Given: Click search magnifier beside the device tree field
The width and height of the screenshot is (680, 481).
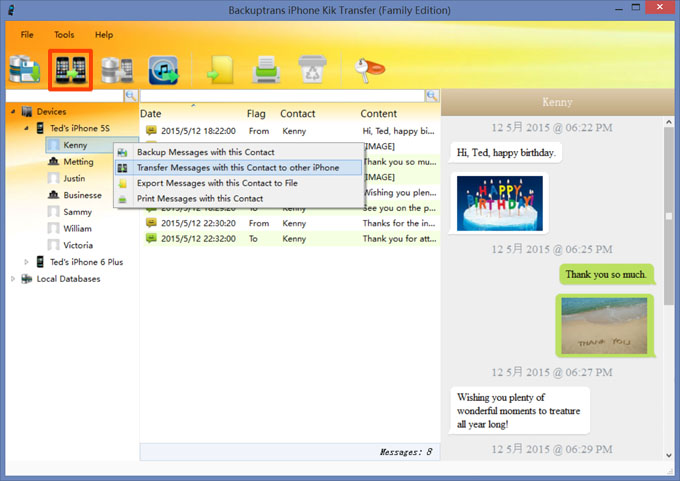Looking at the screenshot, I should [131, 96].
